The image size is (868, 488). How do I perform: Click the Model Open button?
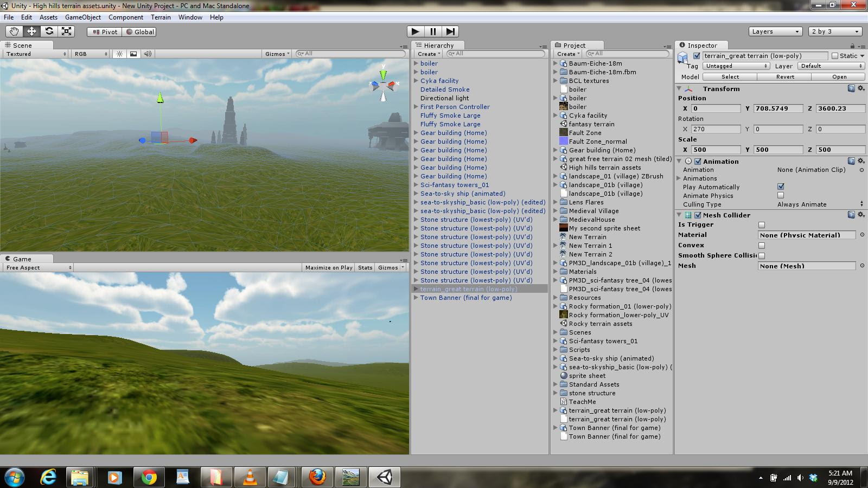(839, 77)
